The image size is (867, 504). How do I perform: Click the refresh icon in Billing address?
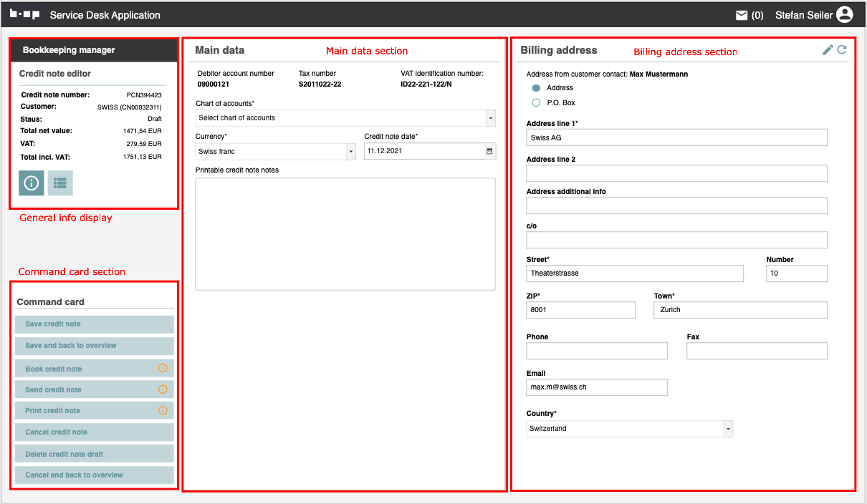[842, 50]
